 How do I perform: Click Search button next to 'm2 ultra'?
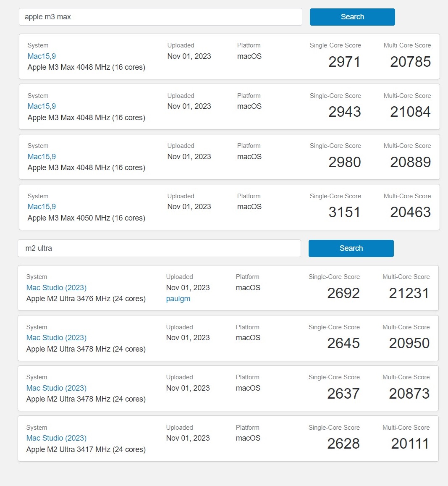[351, 248]
